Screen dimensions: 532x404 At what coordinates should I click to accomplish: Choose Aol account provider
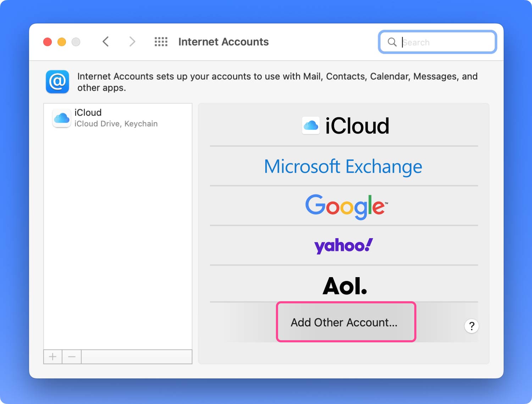pos(344,285)
